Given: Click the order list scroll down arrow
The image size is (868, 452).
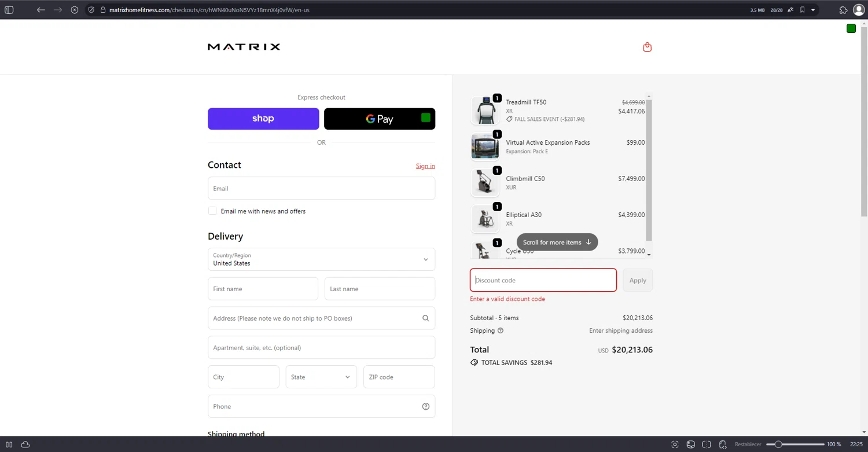Looking at the screenshot, I should point(649,255).
